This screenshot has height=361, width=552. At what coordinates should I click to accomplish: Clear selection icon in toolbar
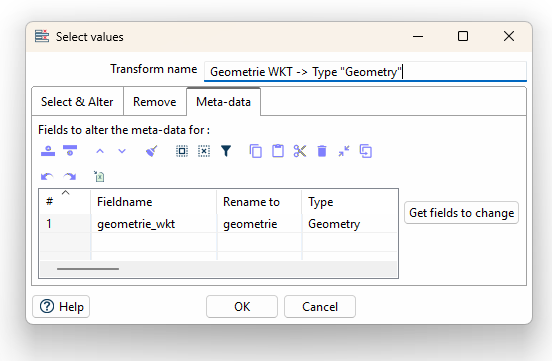click(204, 151)
